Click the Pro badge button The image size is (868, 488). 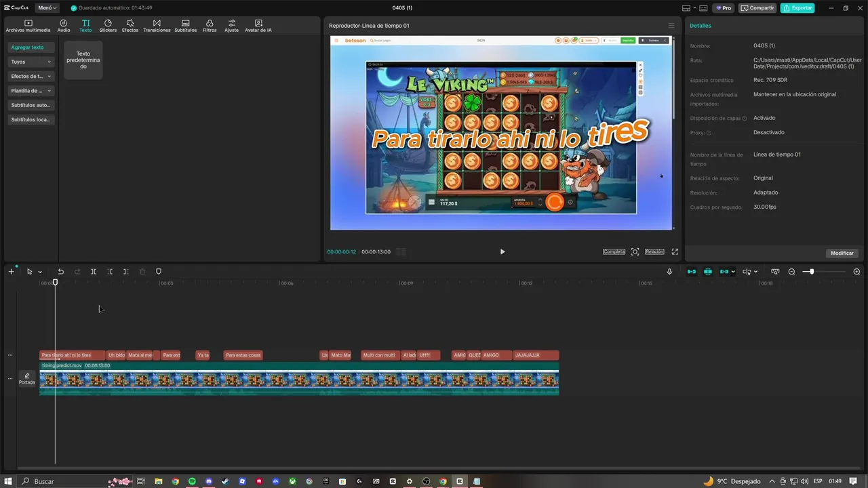[724, 8]
